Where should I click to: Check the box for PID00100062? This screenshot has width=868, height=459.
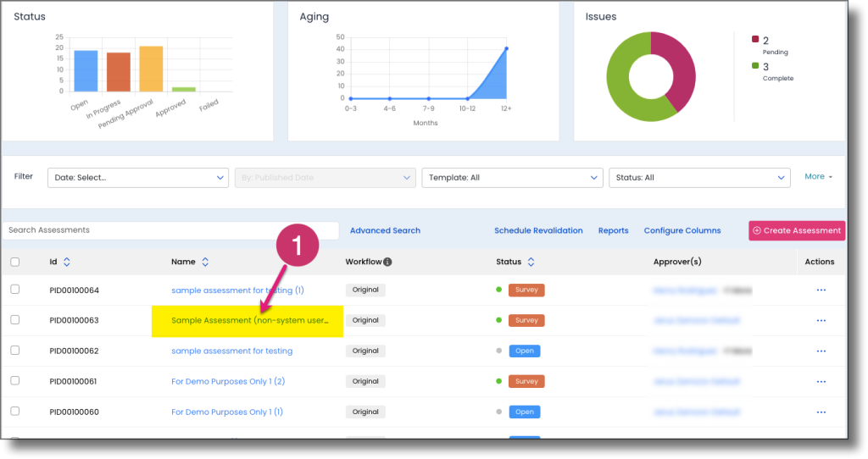pos(15,350)
